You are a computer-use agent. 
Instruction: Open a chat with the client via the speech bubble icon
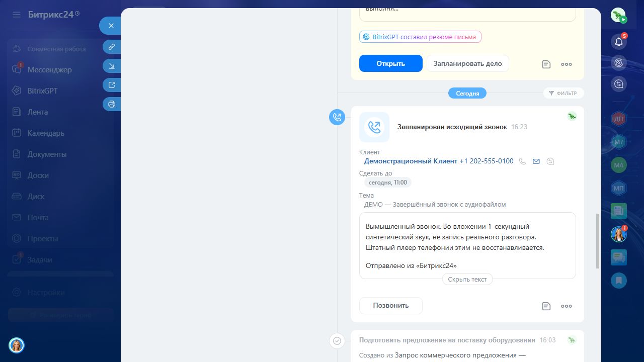click(550, 161)
